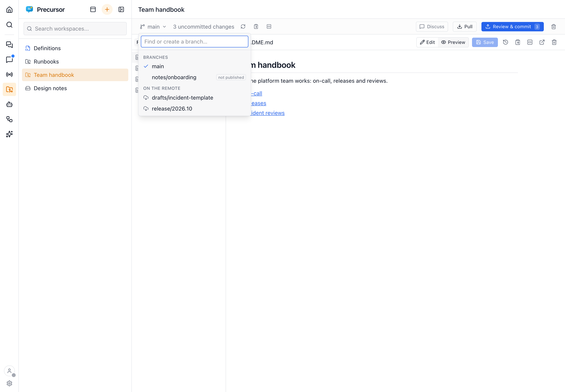The image size is (565, 392).
Task: Open the Design notes workspace
Action: pyautogui.click(x=75, y=88)
